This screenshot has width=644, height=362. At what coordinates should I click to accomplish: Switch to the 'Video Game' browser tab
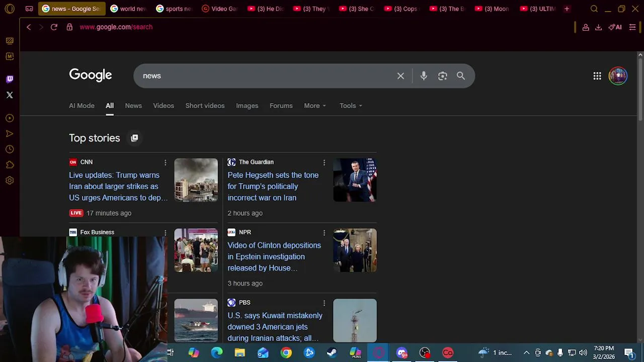point(220,9)
